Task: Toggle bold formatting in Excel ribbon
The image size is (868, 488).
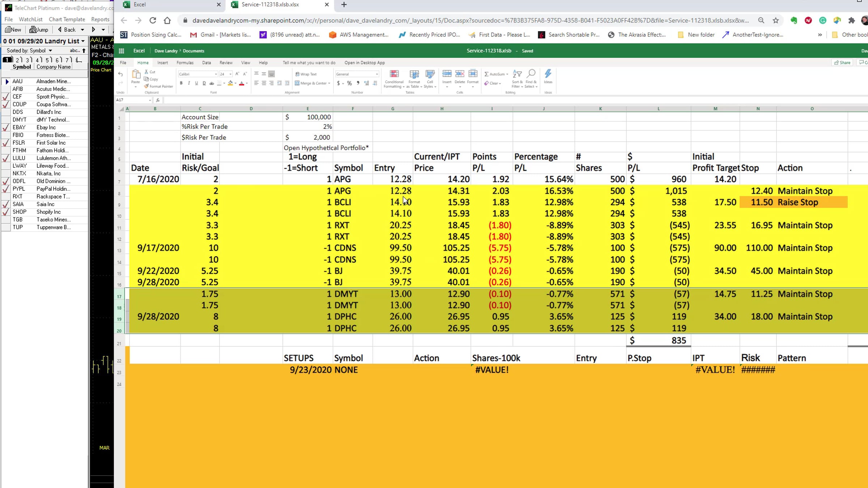Action: click(181, 83)
